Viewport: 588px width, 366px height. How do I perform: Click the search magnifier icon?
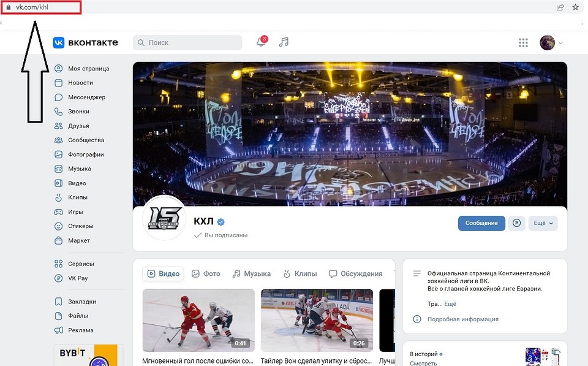[141, 43]
